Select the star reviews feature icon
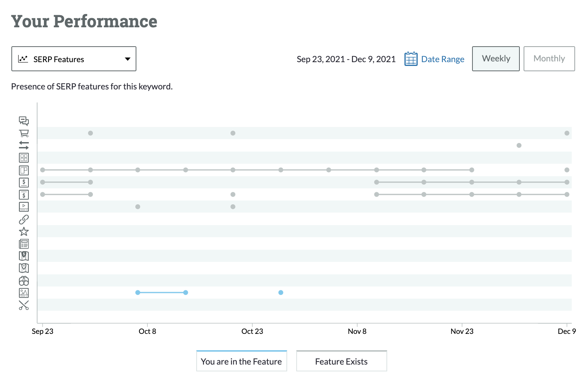Screen dimensions: 588x382 coord(23,232)
